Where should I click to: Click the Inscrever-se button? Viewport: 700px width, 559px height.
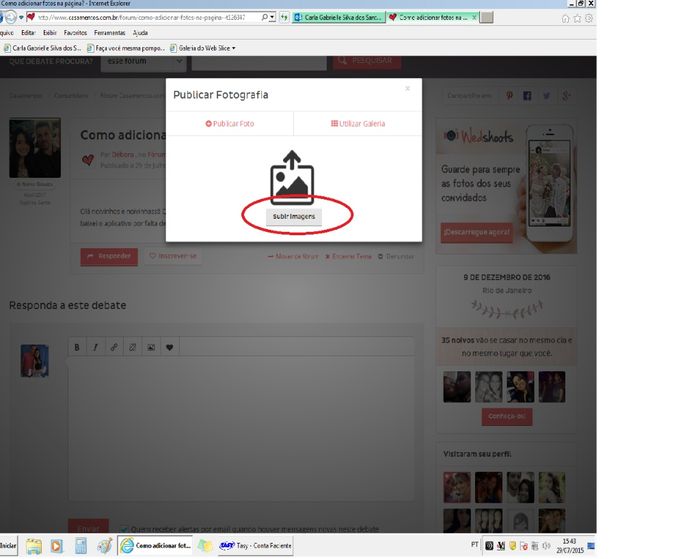[173, 256]
